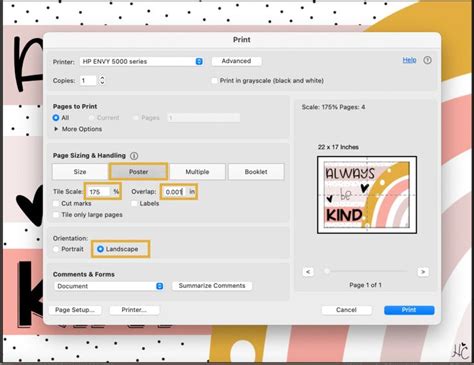Click the Advanced button

click(236, 61)
